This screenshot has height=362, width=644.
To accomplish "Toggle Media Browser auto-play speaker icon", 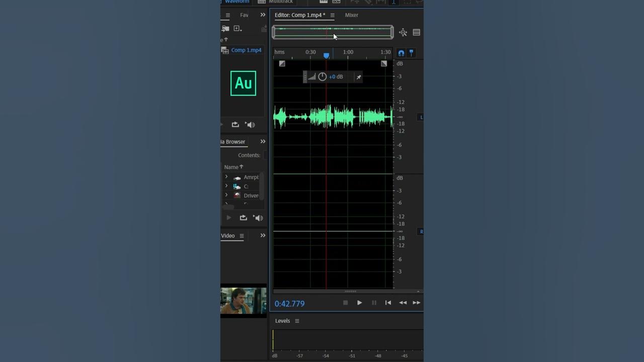I will [x=258, y=218].
